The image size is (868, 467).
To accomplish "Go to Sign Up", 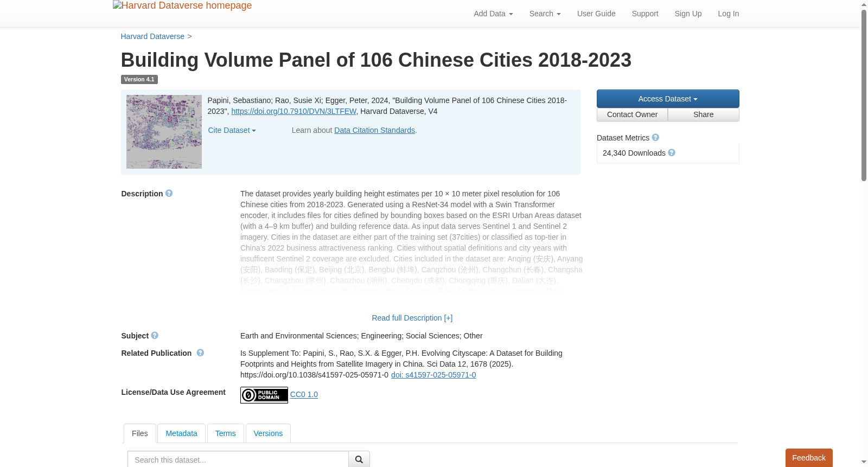I will (x=688, y=14).
